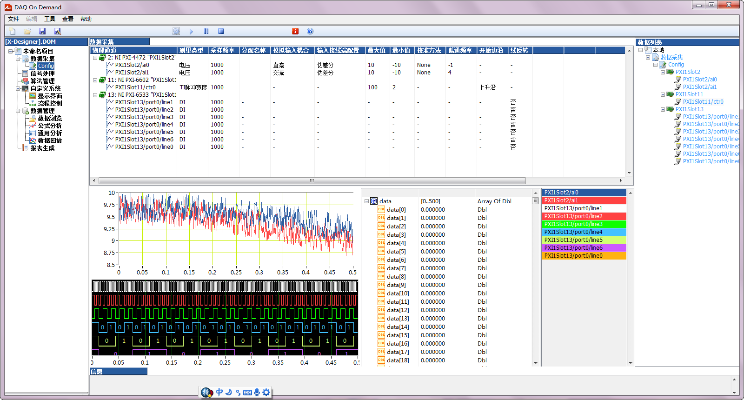Image resolution: width=744 pixels, height=400 pixels.
Task: Collapse the data array tree node
Action: pyautogui.click(x=365, y=201)
